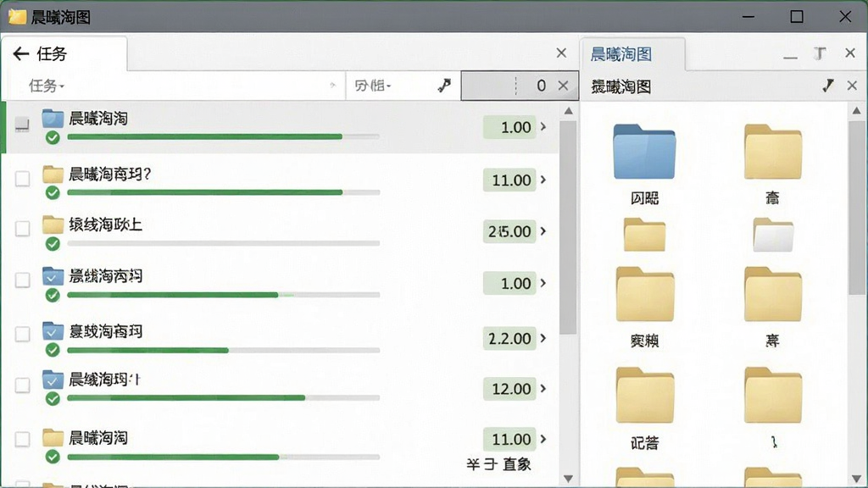Click the T icon in the right panel tab bar
The height and width of the screenshot is (488, 868).
pos(820,53)
